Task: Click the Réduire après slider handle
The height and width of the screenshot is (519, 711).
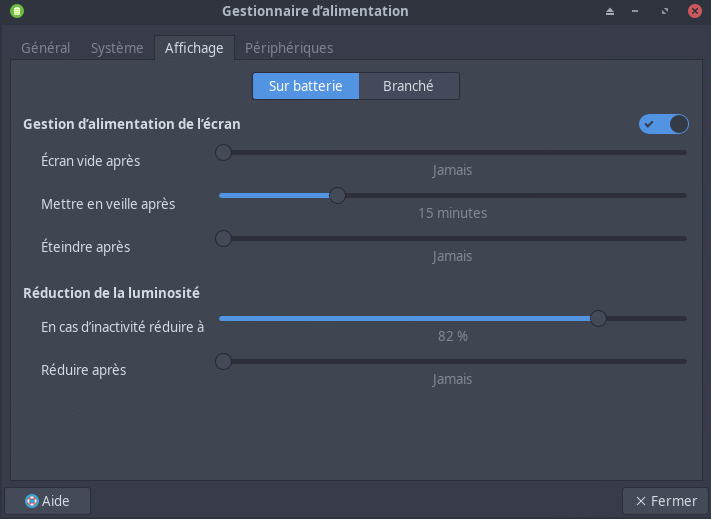Action: tap(224, 361)
